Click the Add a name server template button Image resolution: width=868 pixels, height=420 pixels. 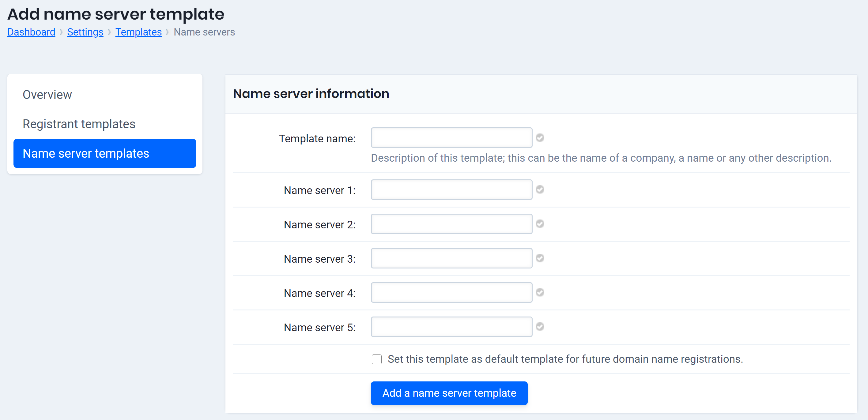click(x=449, y=393)
